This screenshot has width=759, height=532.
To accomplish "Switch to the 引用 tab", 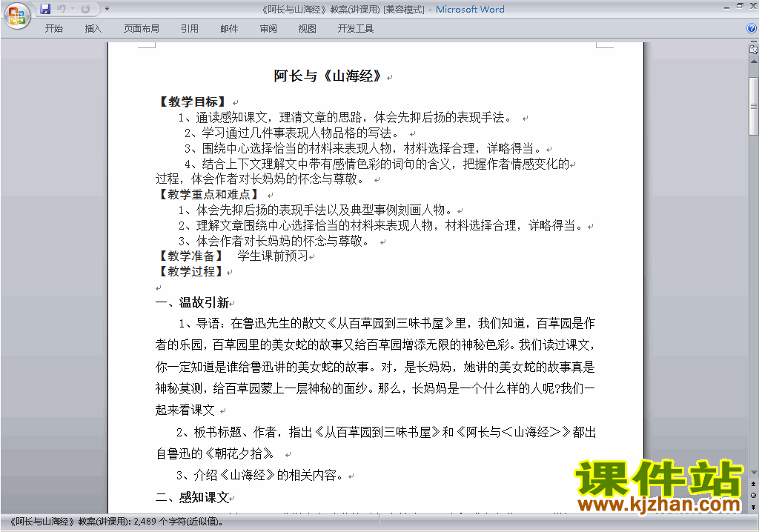I will click(190, 29).
